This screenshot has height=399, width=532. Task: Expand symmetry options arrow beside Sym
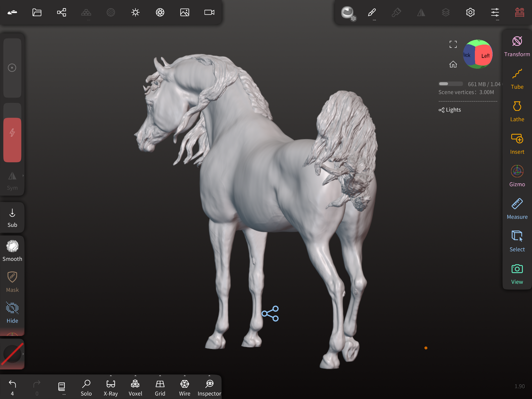[23, 176]
